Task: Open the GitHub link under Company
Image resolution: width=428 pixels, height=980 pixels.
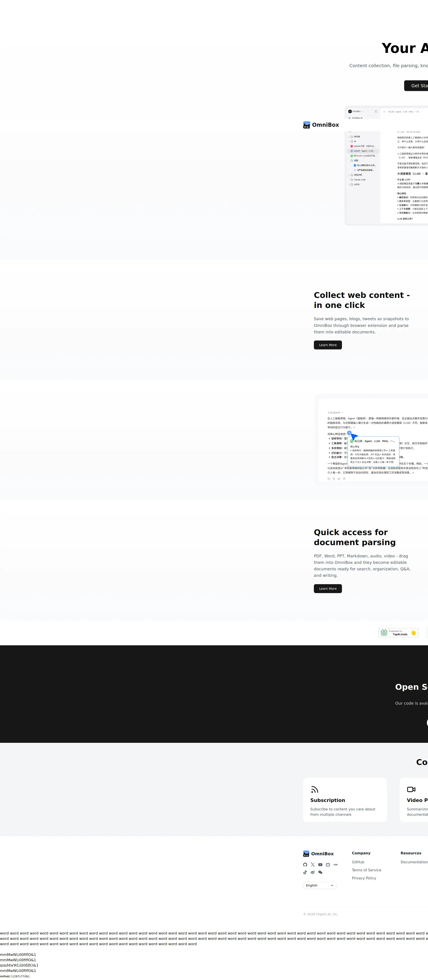Action: click(x=358, y=862)
